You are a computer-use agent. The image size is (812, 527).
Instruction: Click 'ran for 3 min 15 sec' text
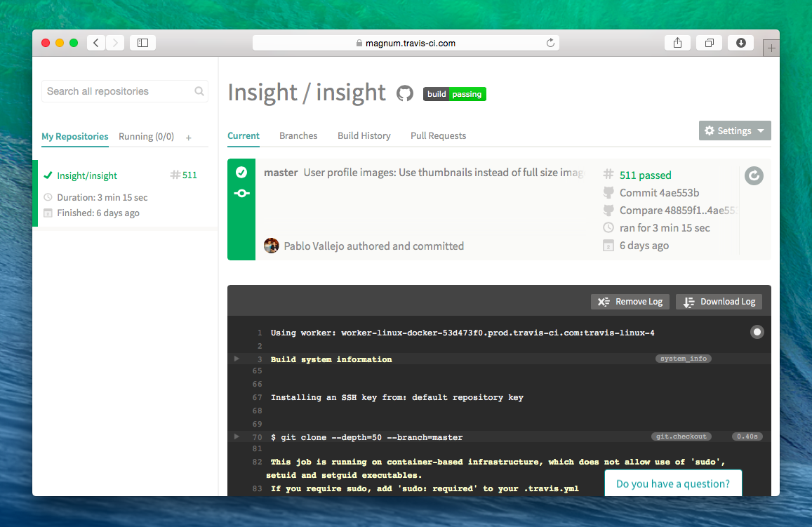(x=665, y=228)
